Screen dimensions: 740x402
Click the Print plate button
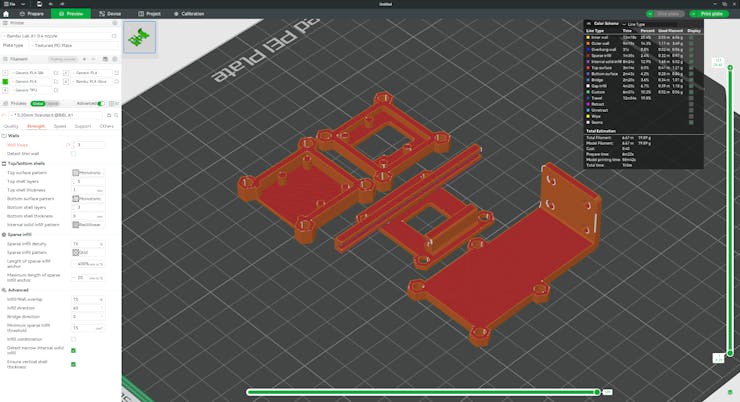coord(709,14)
